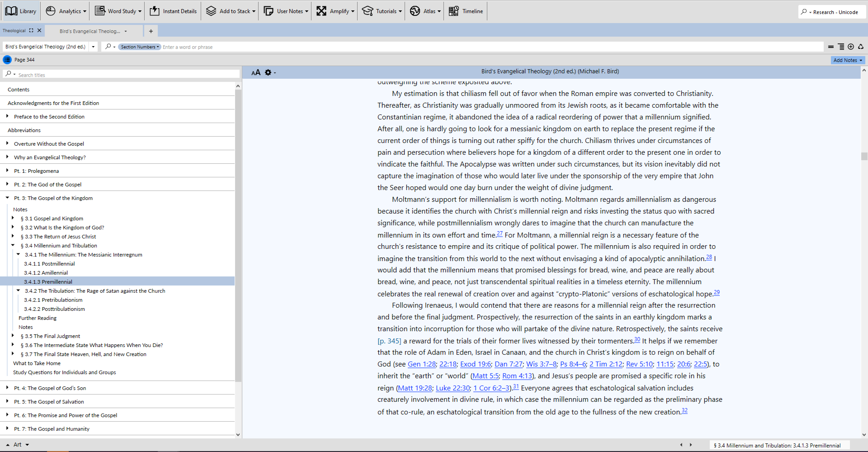Open the gear settings icon in reading pane

click(268, 72)
